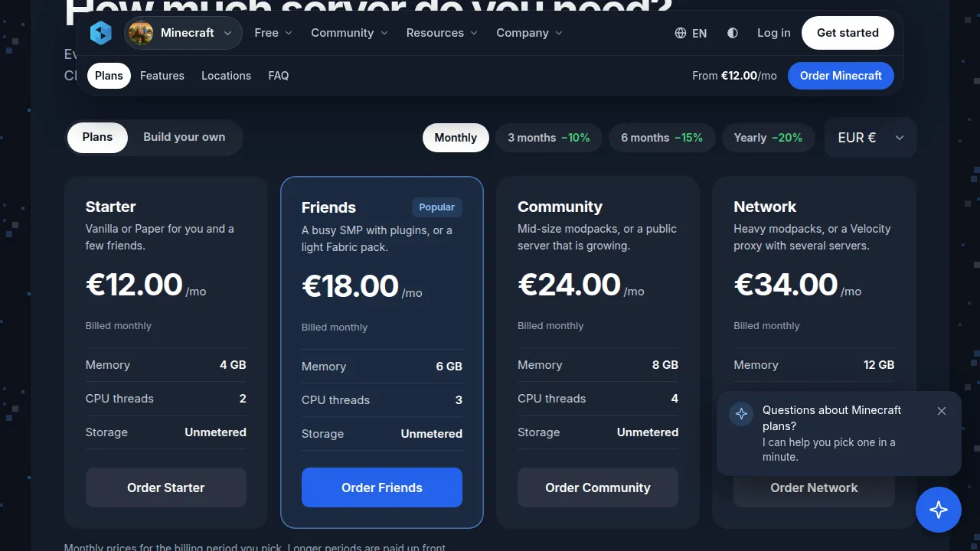Select the Plans tab in sub-navigation
Viewport: 980px width, 551px height.
(x=109, y=76)
